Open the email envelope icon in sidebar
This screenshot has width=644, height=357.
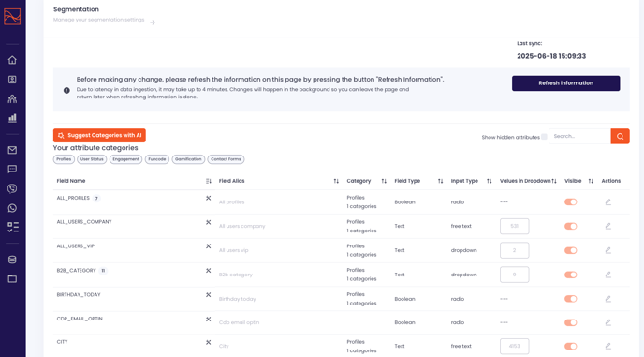(x=12, y=150)
